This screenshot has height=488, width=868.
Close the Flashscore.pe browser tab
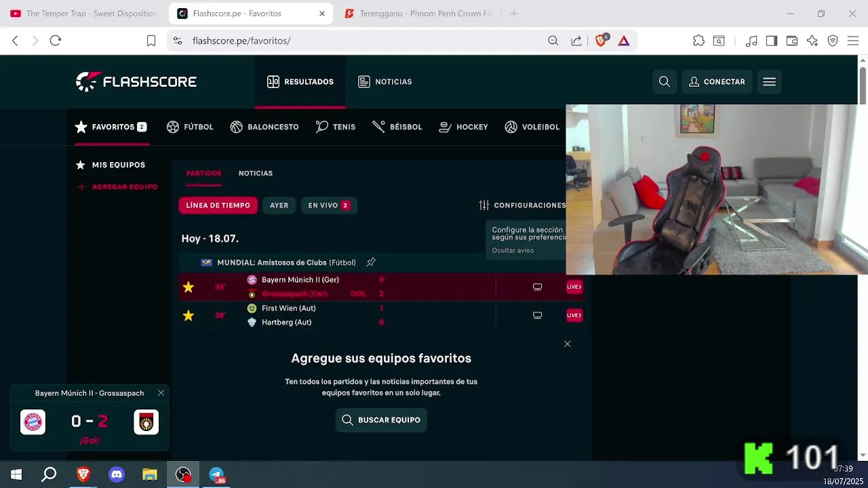click(322, 14)
